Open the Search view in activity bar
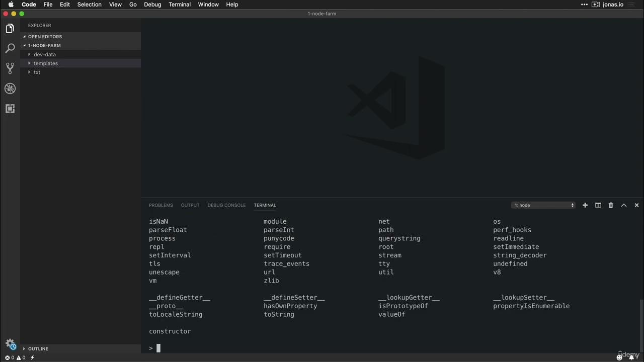 [10, 48]
